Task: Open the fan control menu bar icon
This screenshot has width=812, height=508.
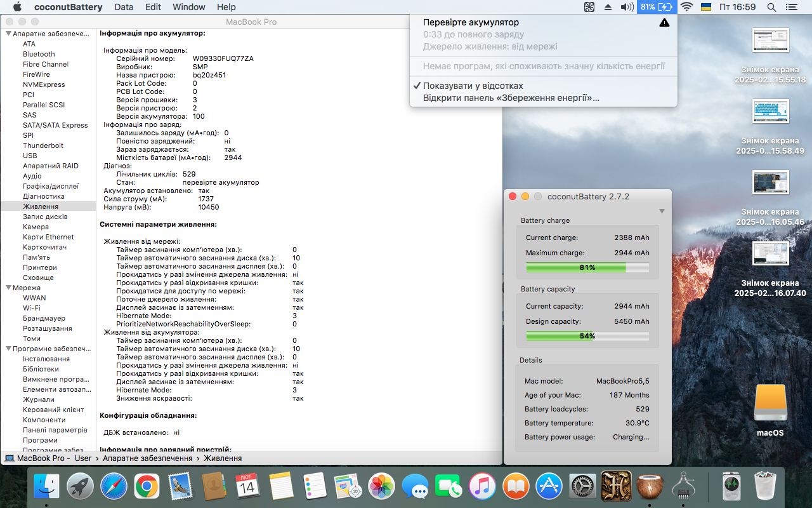Action: tap(589, 7)
